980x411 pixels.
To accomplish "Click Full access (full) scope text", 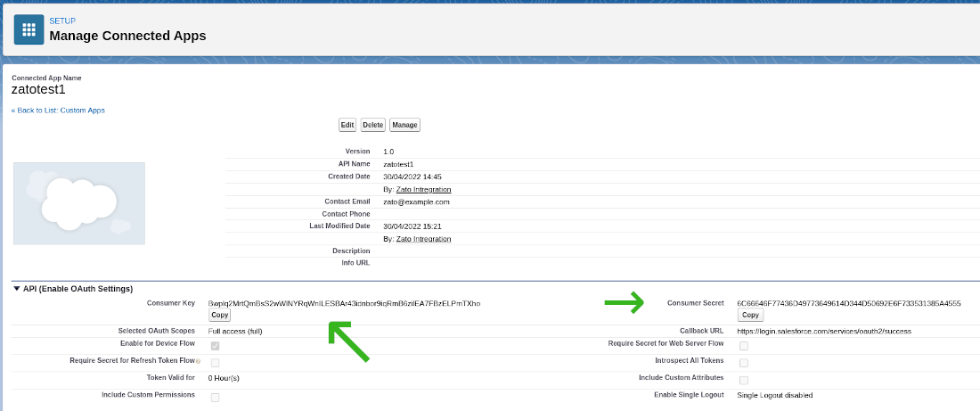I will pos(235,331).
